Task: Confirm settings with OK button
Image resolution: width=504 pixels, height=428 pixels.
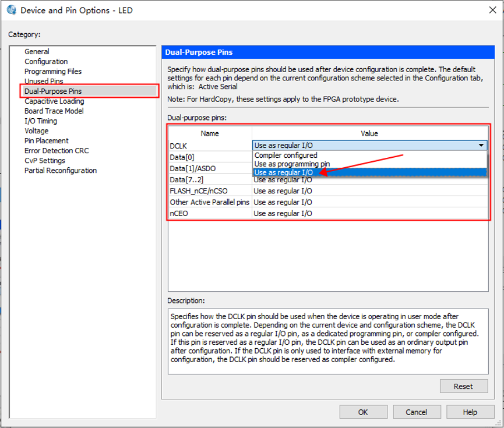Action: point(363,412)
